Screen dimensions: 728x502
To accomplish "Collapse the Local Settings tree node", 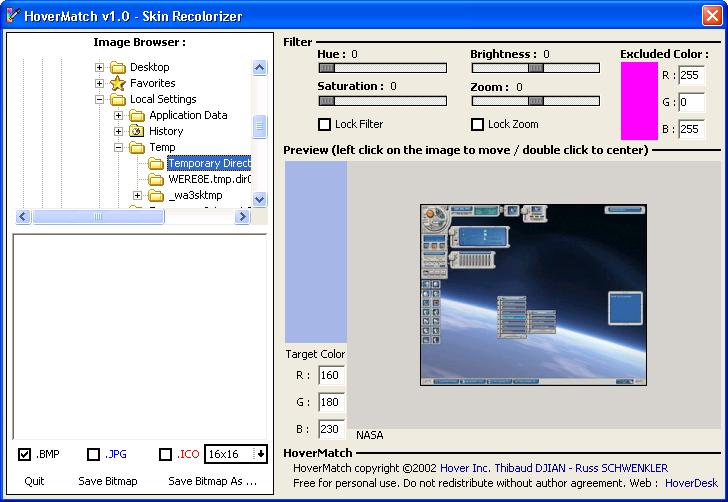I will click(99, 99).
